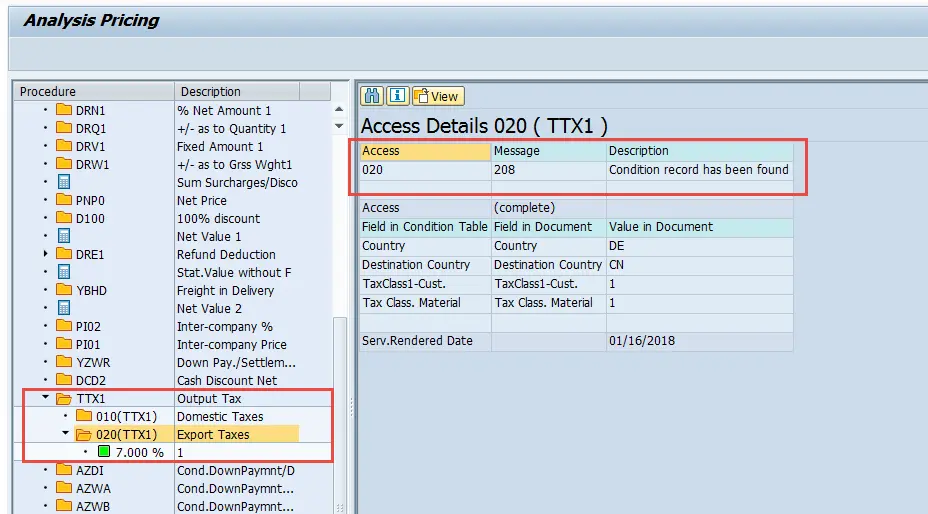Click Value in Document header cell

click(x=699, y=227)
